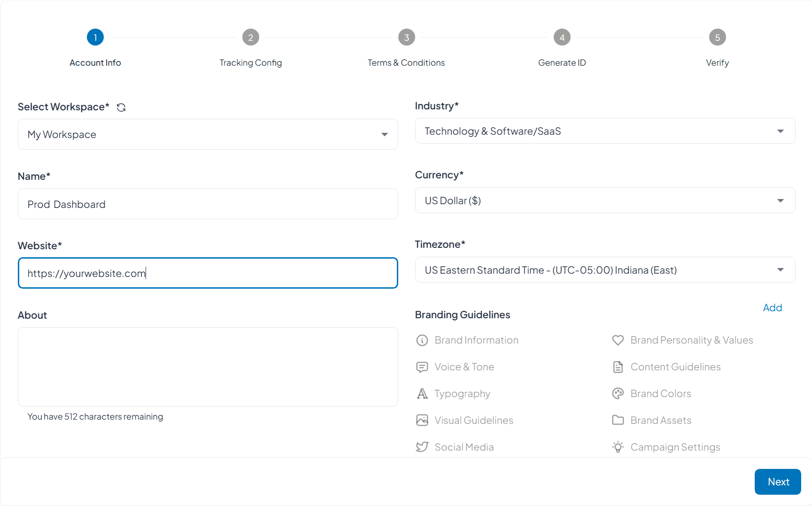Expand the Industry dropdown

[604, 131]
